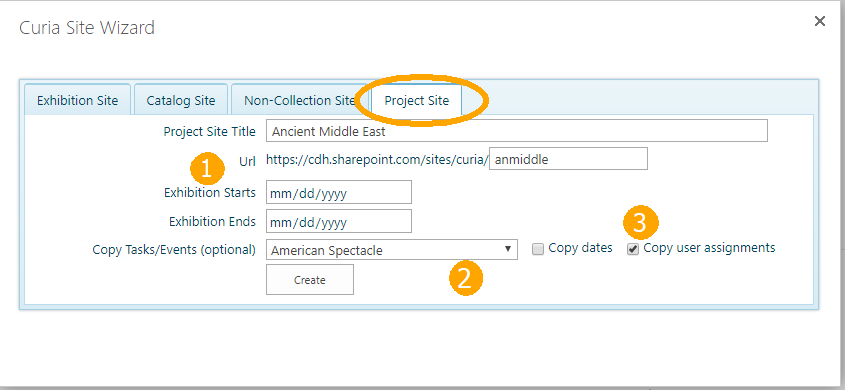
Task: Click the 'Exhibition Starts' label
Action: click(x=210, y=192)
